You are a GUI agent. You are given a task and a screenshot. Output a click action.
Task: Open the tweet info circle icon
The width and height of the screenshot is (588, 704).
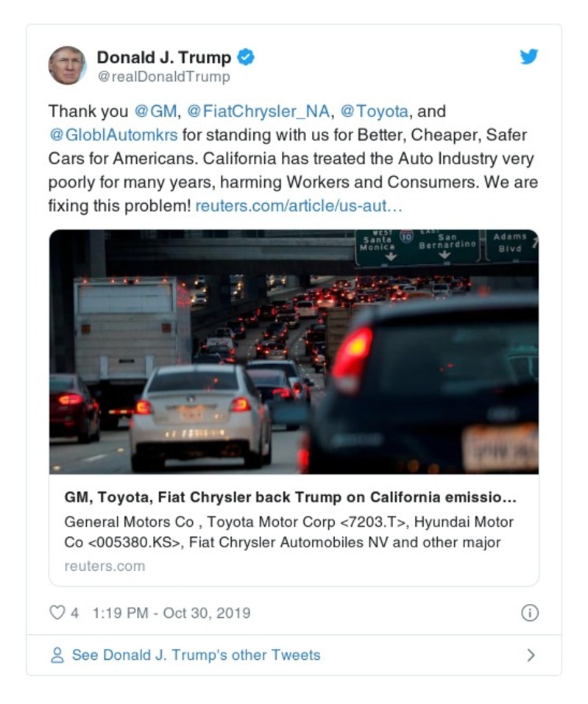(529, 613)
